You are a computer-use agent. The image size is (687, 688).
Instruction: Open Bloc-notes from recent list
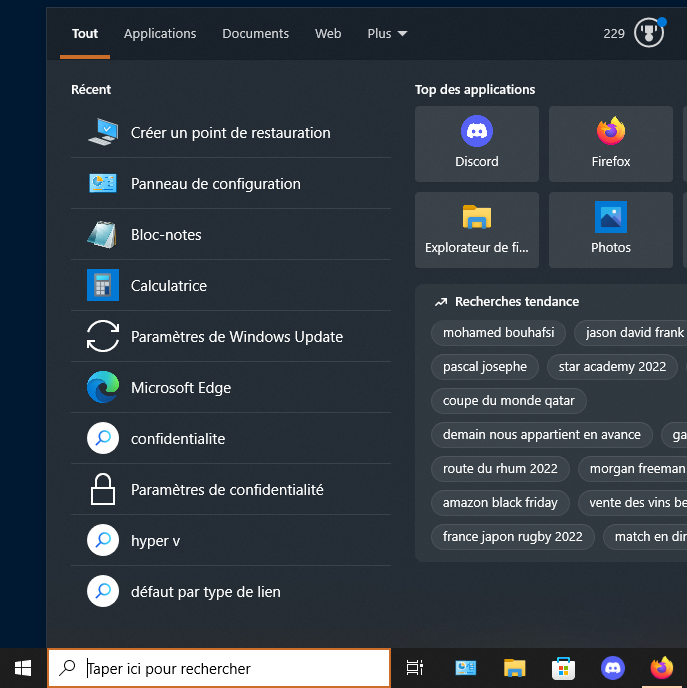click(x=231, y=234)
